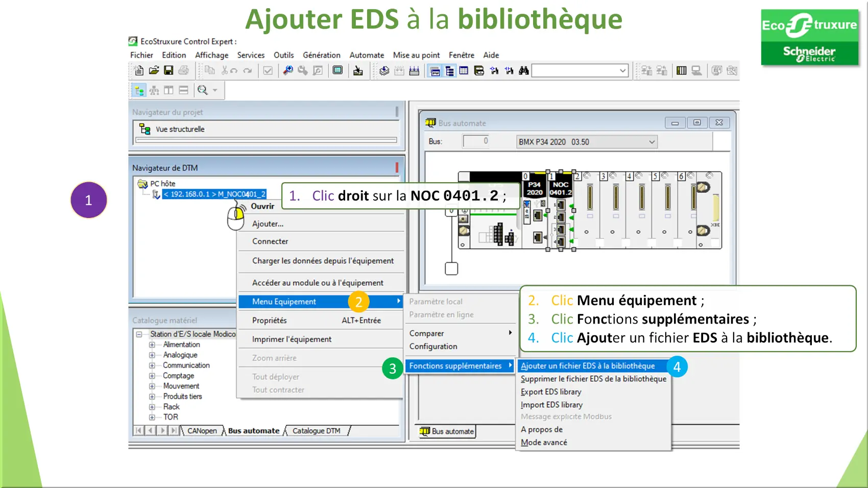Expand the Mouvement catalog node
868x488 pixels.
tap(152, 386)
